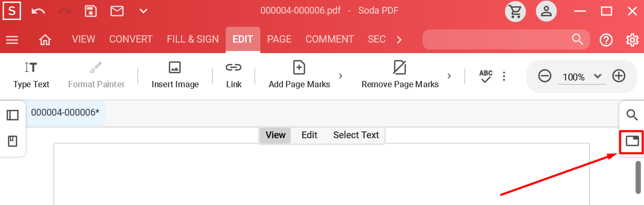Open the right sidebar panel layout icon
The image size is (644, 205).
(x=632, y=141)
